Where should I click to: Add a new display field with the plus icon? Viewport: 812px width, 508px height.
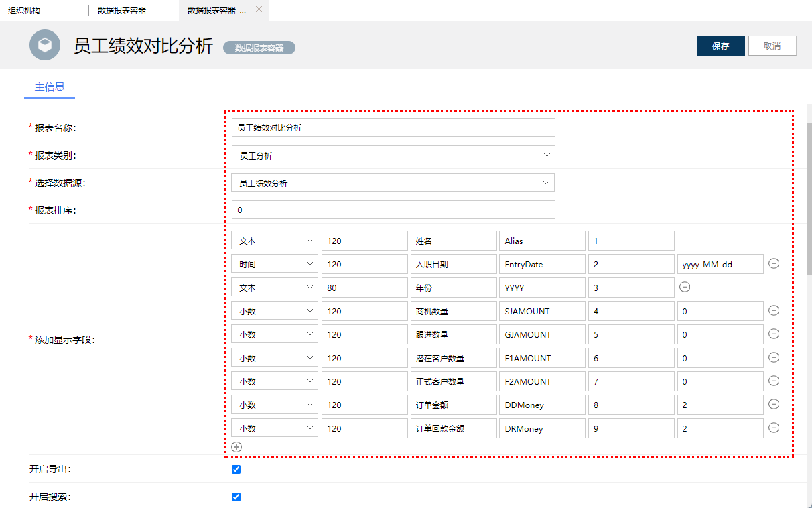(x=235, y=446)
